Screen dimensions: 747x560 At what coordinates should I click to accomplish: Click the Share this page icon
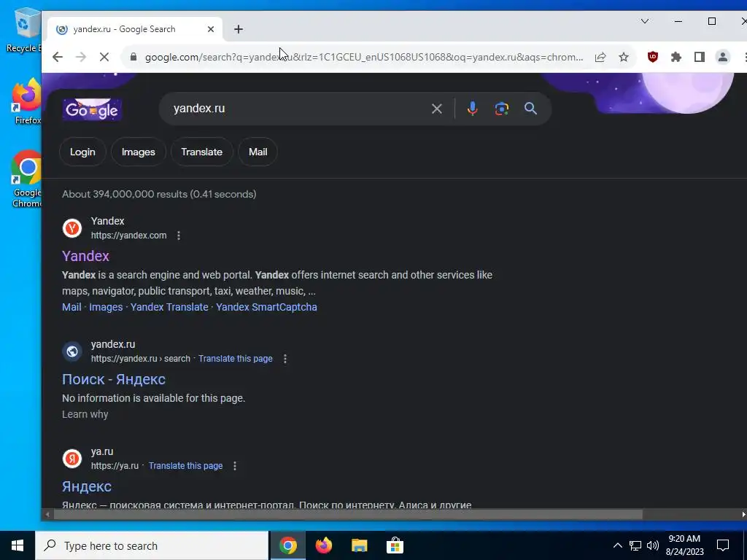click(600, 57)
